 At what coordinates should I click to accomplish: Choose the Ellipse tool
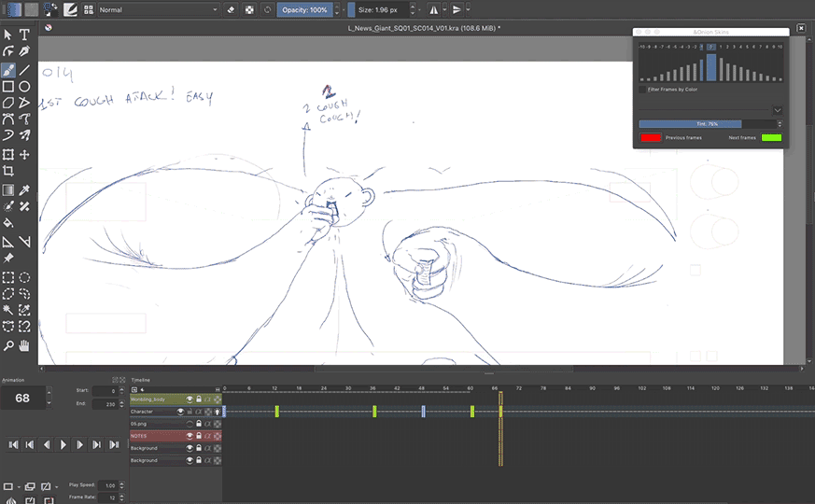coord(25,86)
